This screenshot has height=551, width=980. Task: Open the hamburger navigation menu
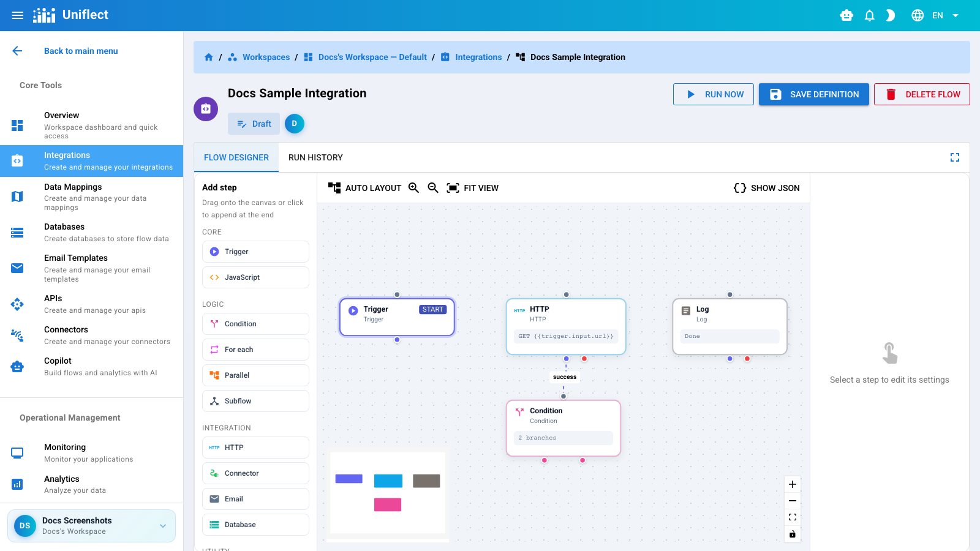pos(18,15)
